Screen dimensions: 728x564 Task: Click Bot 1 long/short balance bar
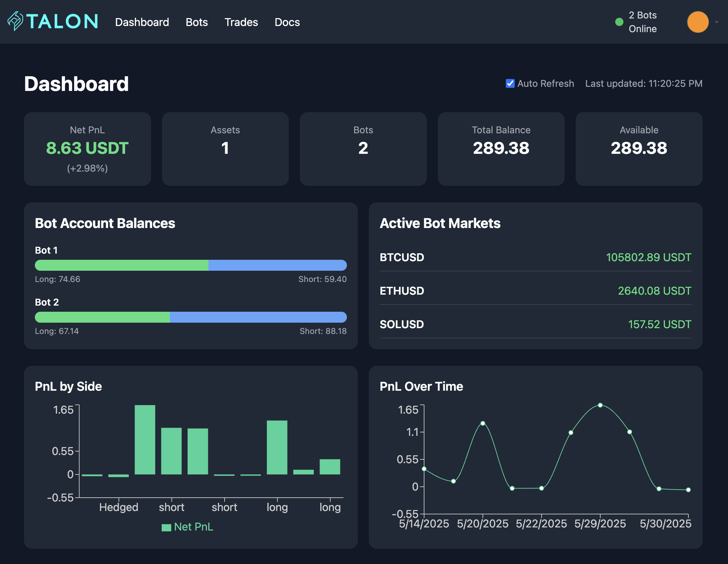(x=190, y=265)
